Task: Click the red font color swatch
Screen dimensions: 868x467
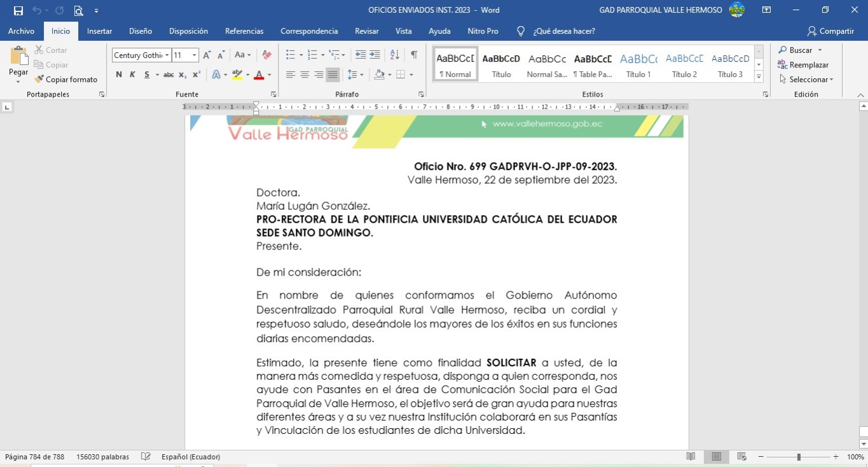Action: tap(259, 74)
